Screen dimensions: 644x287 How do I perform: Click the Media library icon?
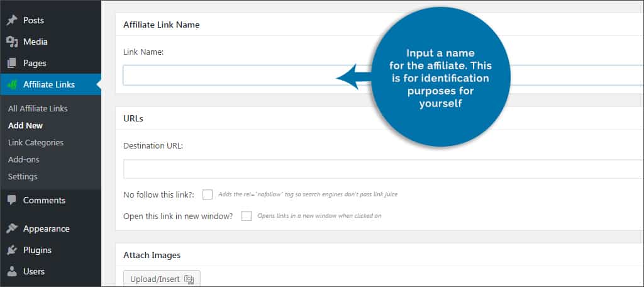(12, 42)
